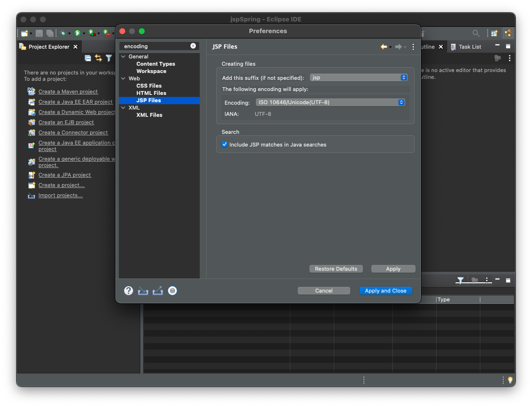Viewport: 532px width, 407px height.
Task: Collapse the XML tree node
Action: (123, 108)
